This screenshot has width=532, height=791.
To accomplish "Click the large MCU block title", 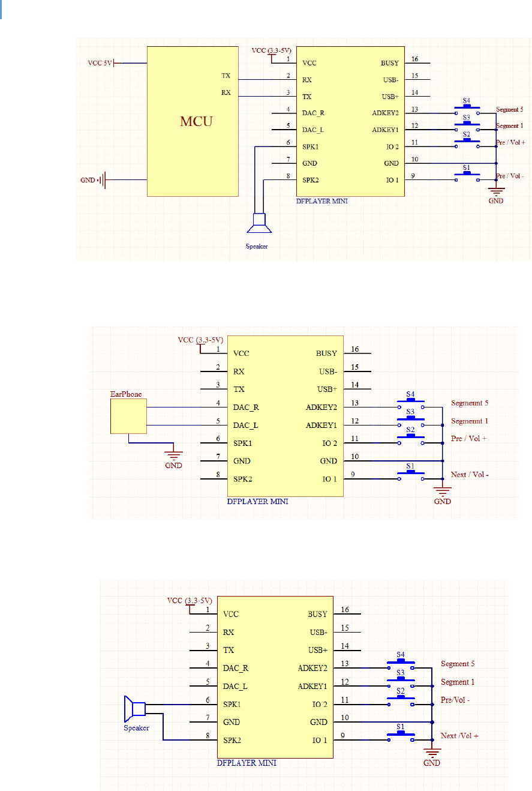I will [x=197, y=122].
